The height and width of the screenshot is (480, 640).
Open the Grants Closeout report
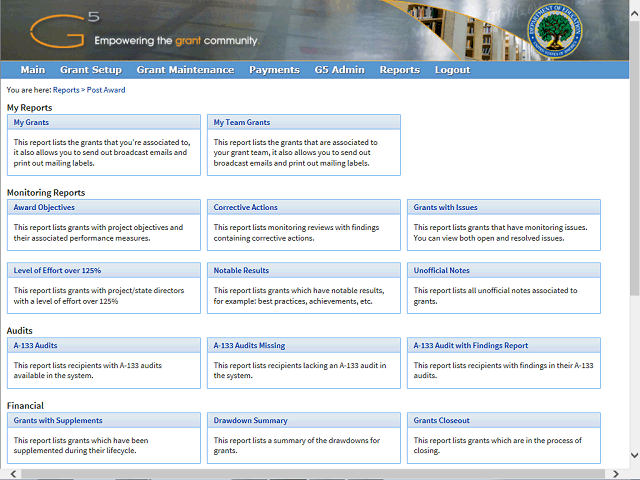click(x=442, y=421)
